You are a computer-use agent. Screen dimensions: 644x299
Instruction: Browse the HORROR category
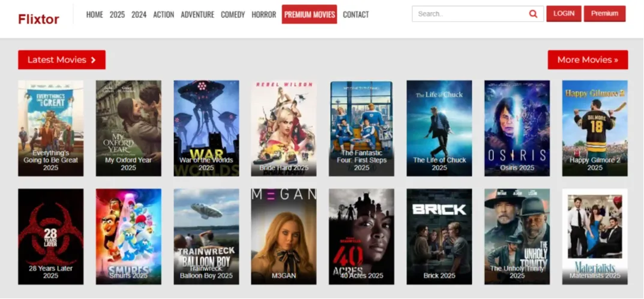[263, 15]
